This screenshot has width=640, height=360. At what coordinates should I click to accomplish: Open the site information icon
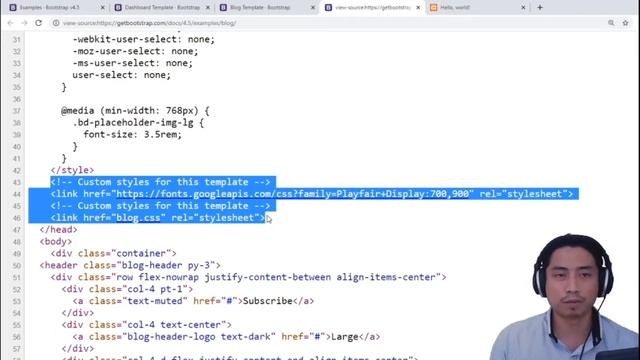click(x=56, y=23)
